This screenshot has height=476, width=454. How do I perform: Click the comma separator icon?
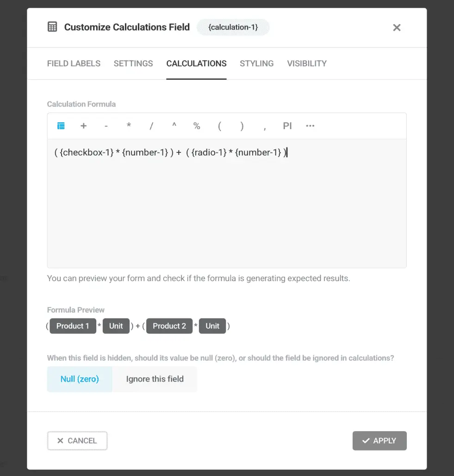pos(264,125)
